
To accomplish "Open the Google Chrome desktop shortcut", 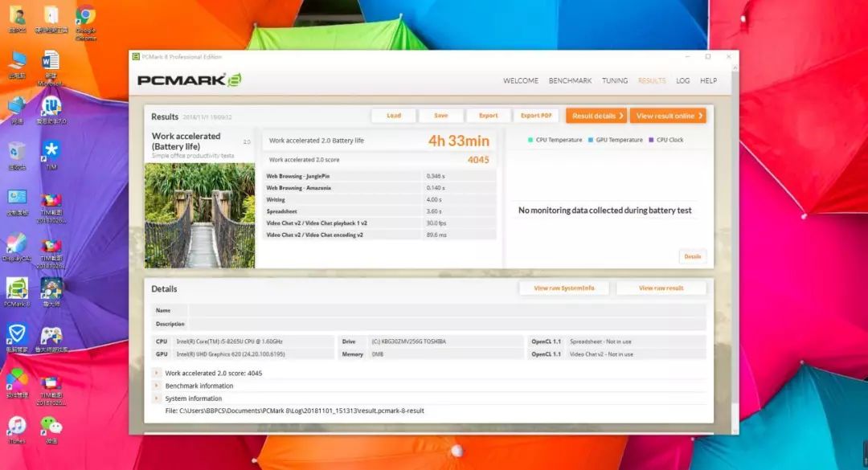I will (86, 21).
